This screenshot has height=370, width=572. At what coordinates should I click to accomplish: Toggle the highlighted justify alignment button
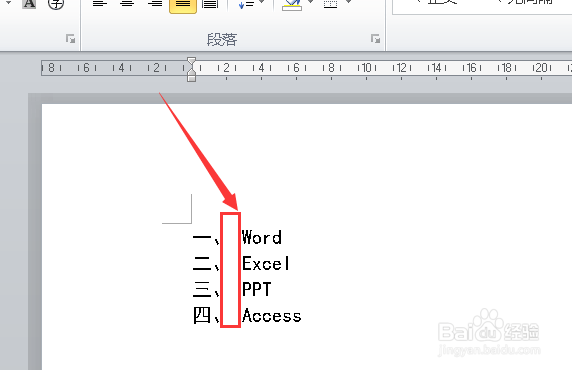click(183, 5)
